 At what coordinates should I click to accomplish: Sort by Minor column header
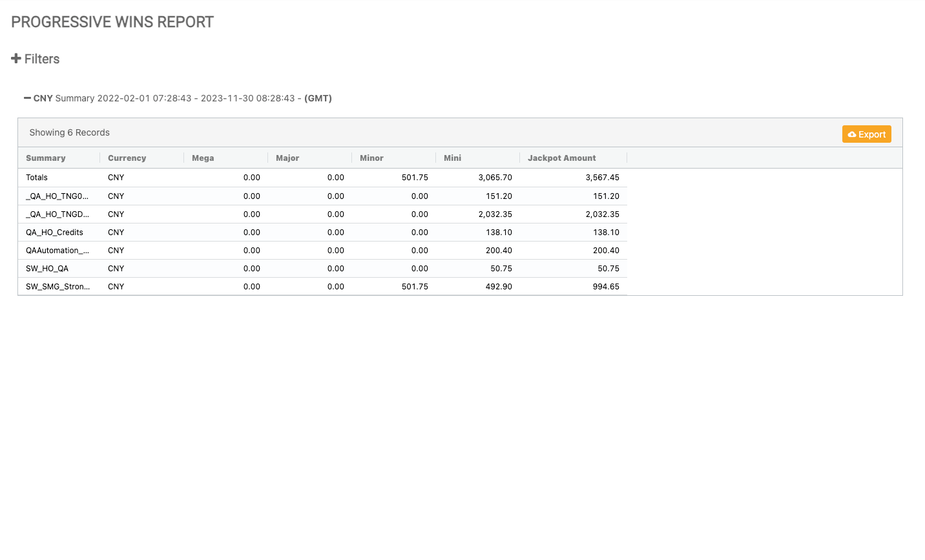tap(371, 158)
